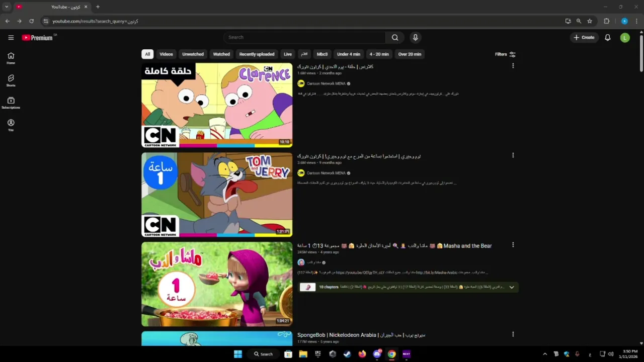Close the YouTube browser tab
The height and width of the screenshot is (362, 644).
click(86, 7)
